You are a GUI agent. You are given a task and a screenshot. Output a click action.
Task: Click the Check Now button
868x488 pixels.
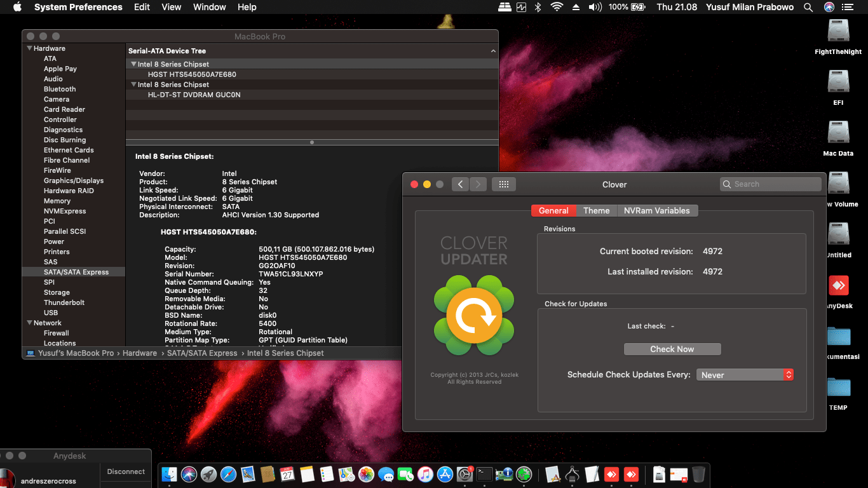(672, 349)
